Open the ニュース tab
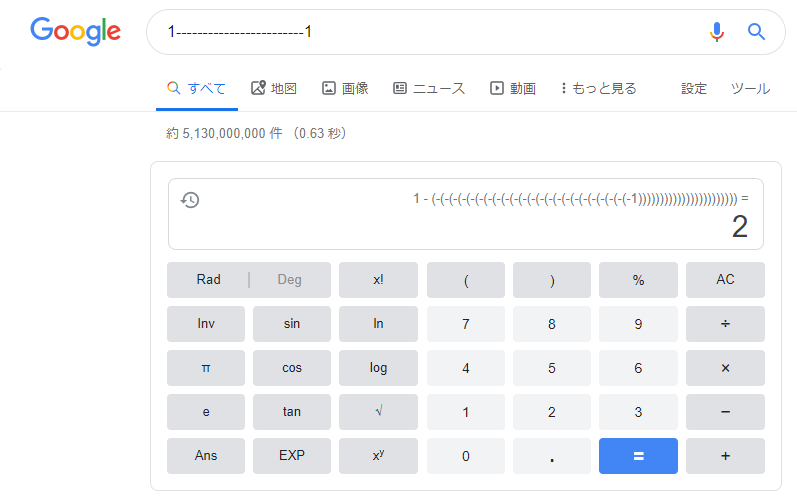797x496 pixels. coord(429,88)
